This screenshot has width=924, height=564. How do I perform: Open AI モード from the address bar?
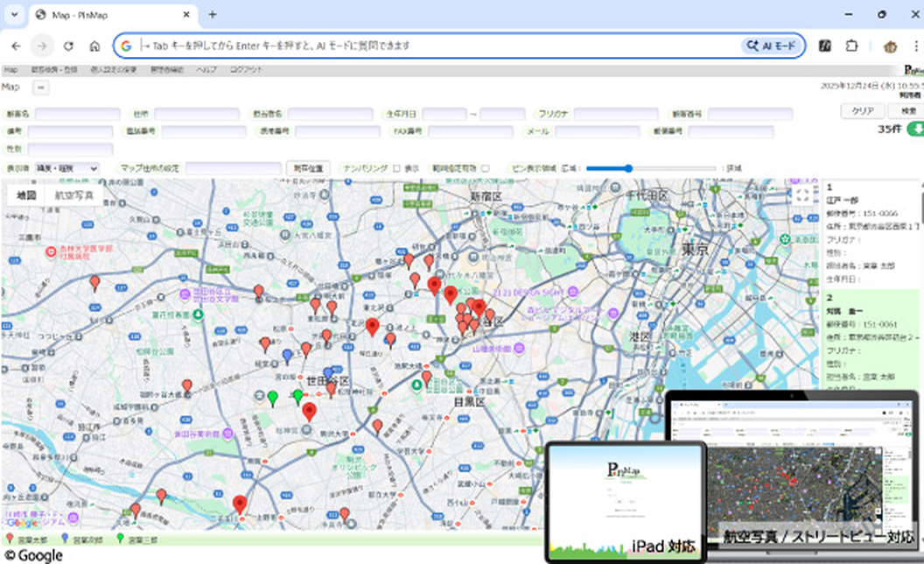(771, 46)
